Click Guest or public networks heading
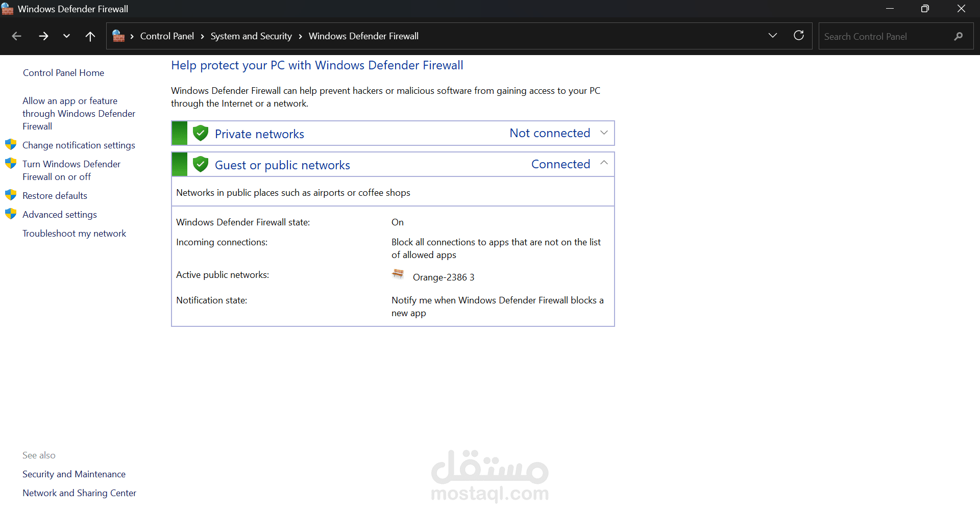 click(282, 165)
